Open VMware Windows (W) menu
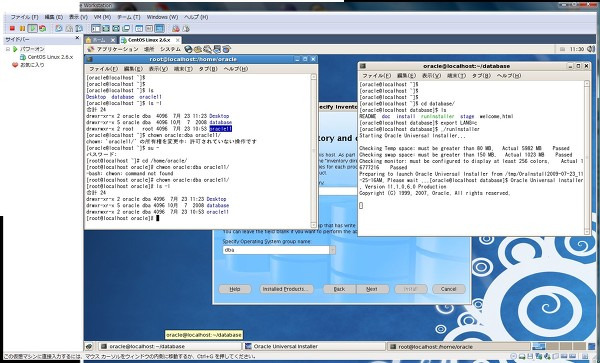The image size is (600, 363). click(162, 17)
